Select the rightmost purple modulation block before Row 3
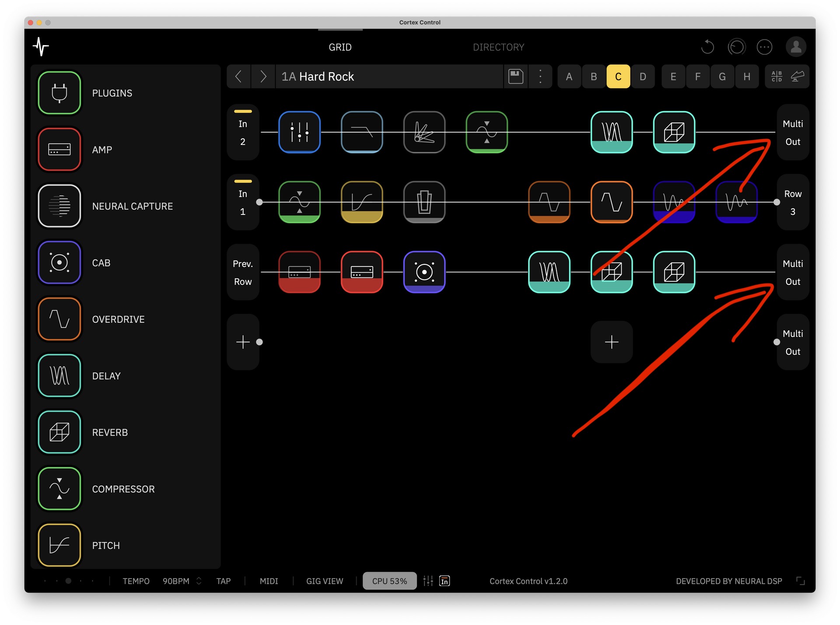840x625 pixels. click(737, 202)
